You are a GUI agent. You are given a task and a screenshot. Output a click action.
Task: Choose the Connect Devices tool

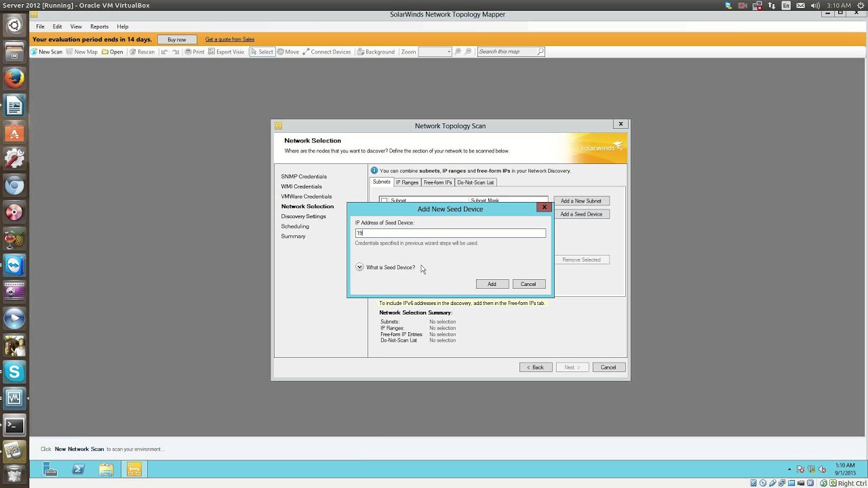(x=327, y=52)
